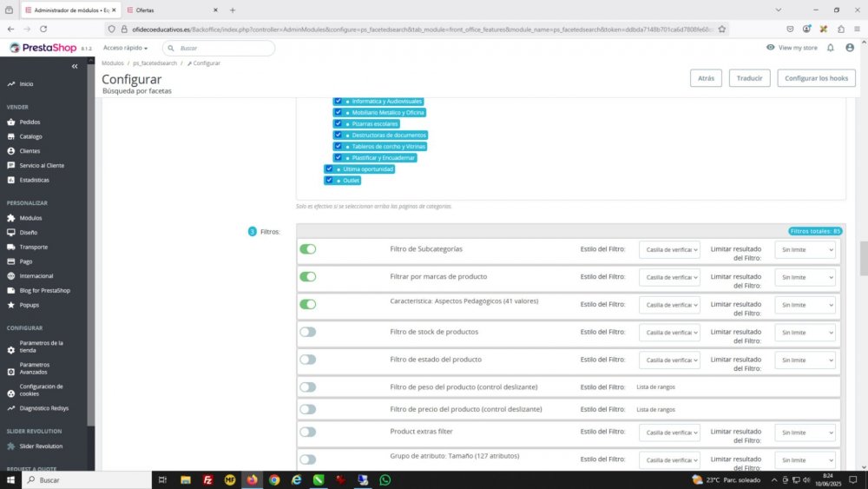Click the Estadísticas chart icon
This screenshot has width=868, height=489.
click(11, 180)
